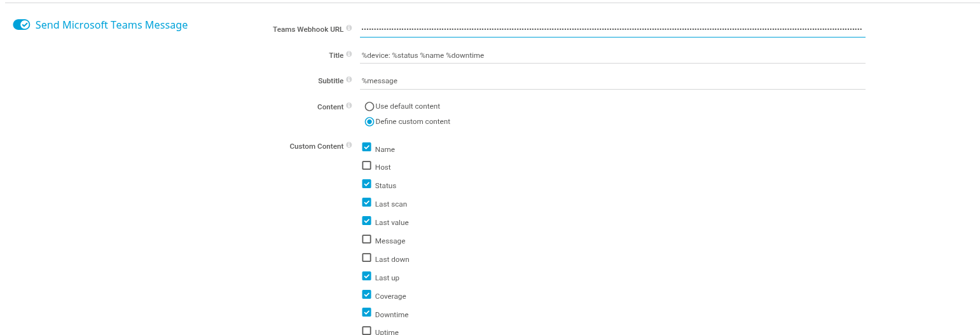Screen dimensions: 980x335
Task: Click the Teams Webhook URL info icon
Action: coord(349,29)
